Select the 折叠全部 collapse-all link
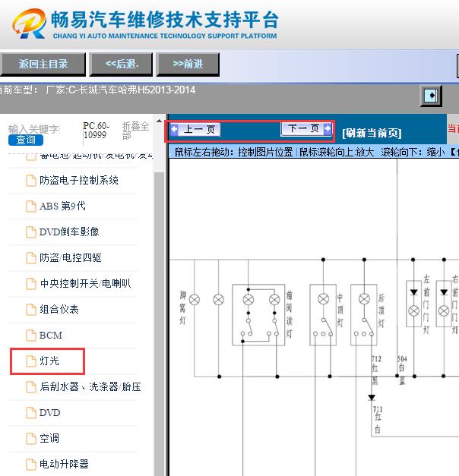459x476 pixels. pyautogui.click(x=135, y=131)
